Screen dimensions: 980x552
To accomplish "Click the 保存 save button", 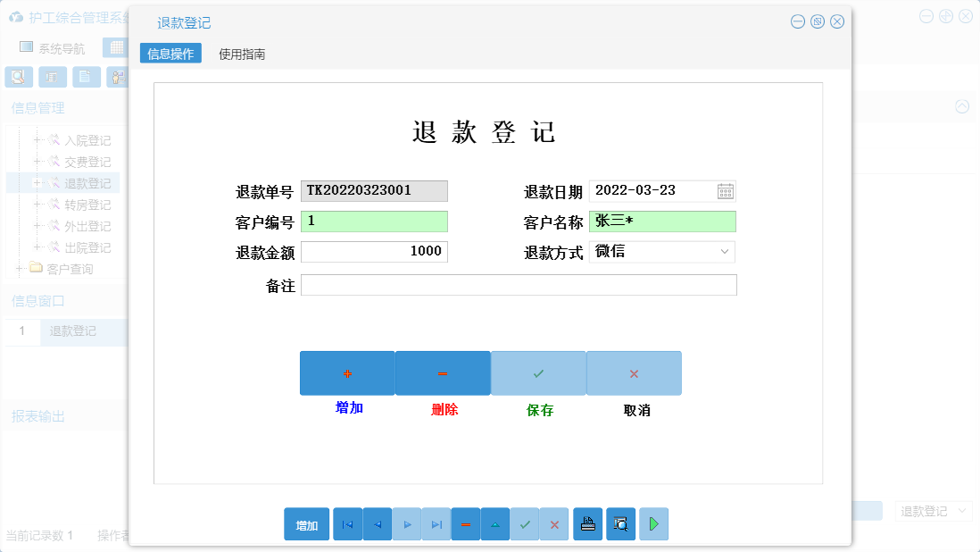I will [538, 372].
